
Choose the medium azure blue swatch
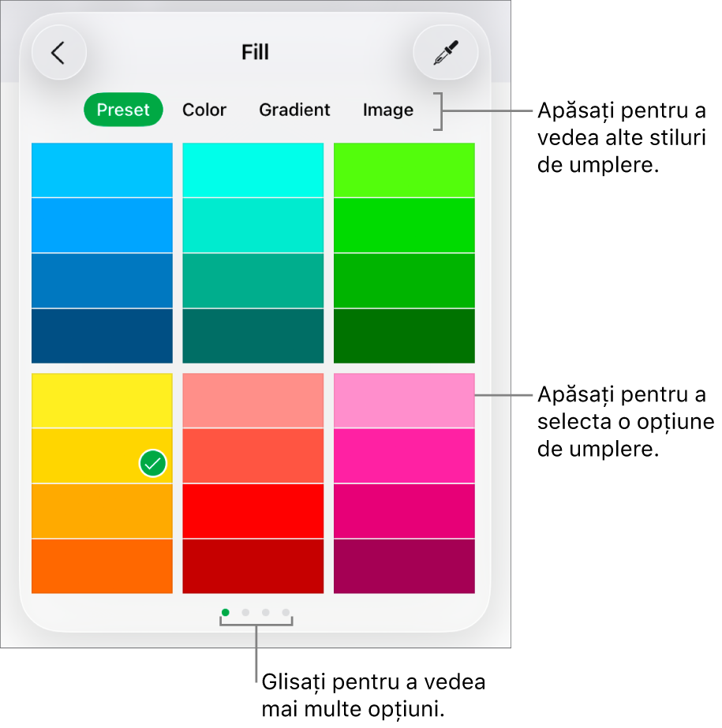(103, 225)
